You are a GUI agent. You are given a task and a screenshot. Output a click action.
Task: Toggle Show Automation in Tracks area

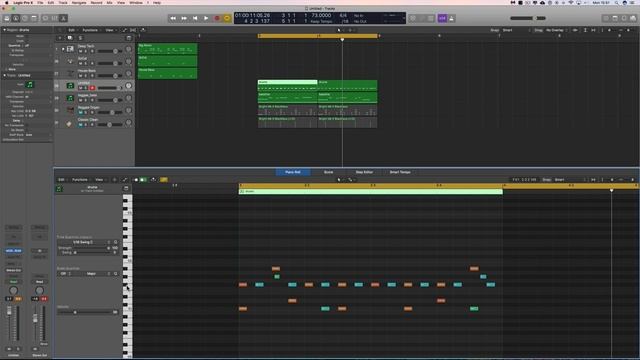pos(124,30)
